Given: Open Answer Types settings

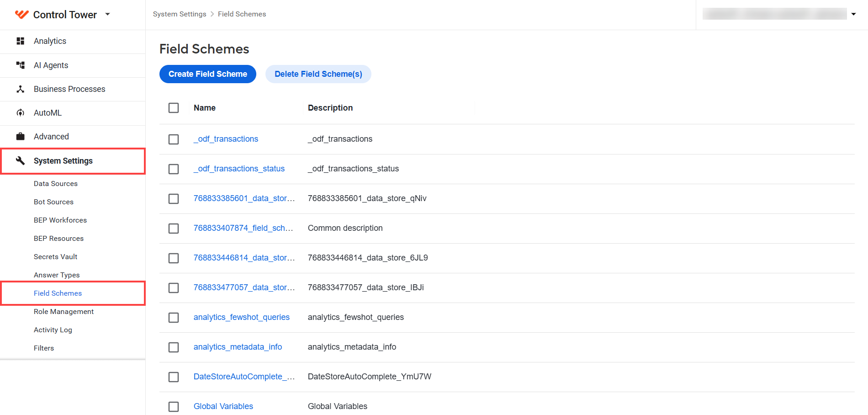Looking at the screenshot, I should (57, 275).
